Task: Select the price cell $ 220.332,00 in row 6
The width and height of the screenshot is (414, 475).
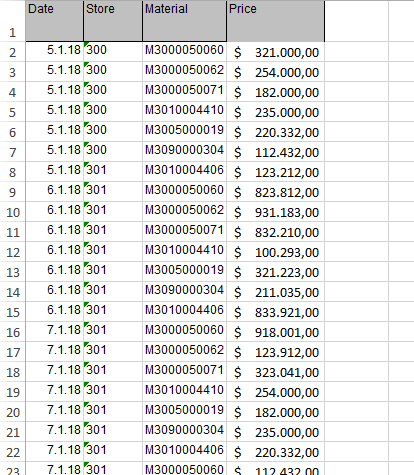Action: [x=275, y=132]
